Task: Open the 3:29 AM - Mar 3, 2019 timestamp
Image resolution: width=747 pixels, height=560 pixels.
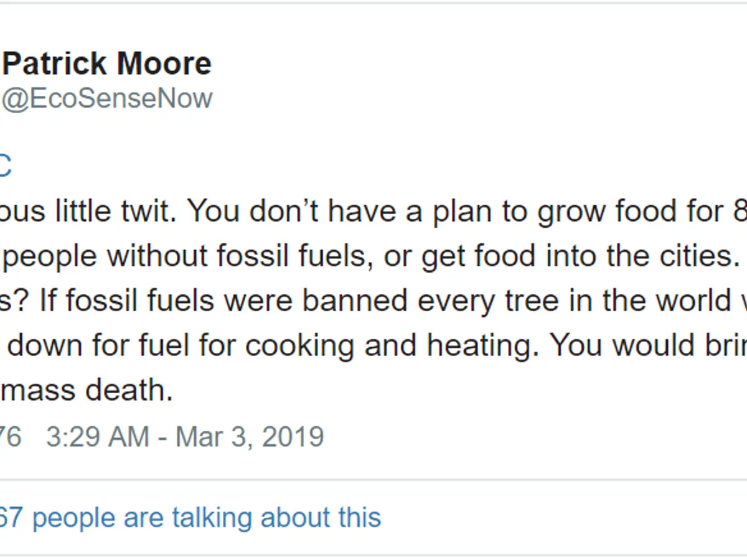Action: click(185, 437)
